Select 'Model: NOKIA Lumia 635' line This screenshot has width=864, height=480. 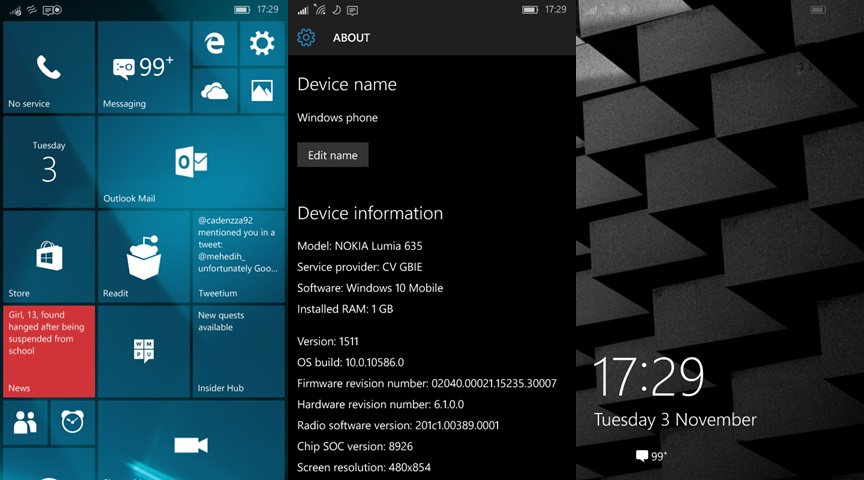360,246
